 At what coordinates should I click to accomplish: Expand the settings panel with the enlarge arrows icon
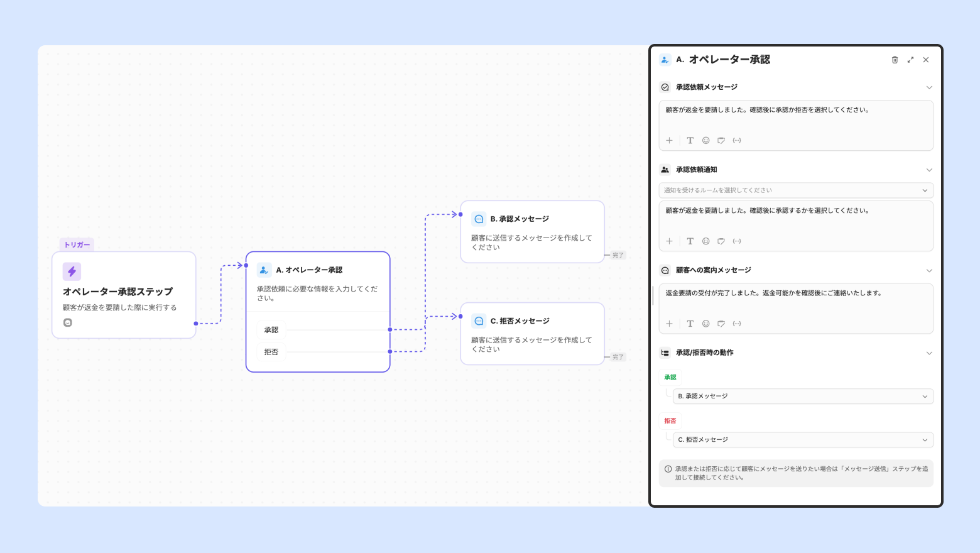910,60
